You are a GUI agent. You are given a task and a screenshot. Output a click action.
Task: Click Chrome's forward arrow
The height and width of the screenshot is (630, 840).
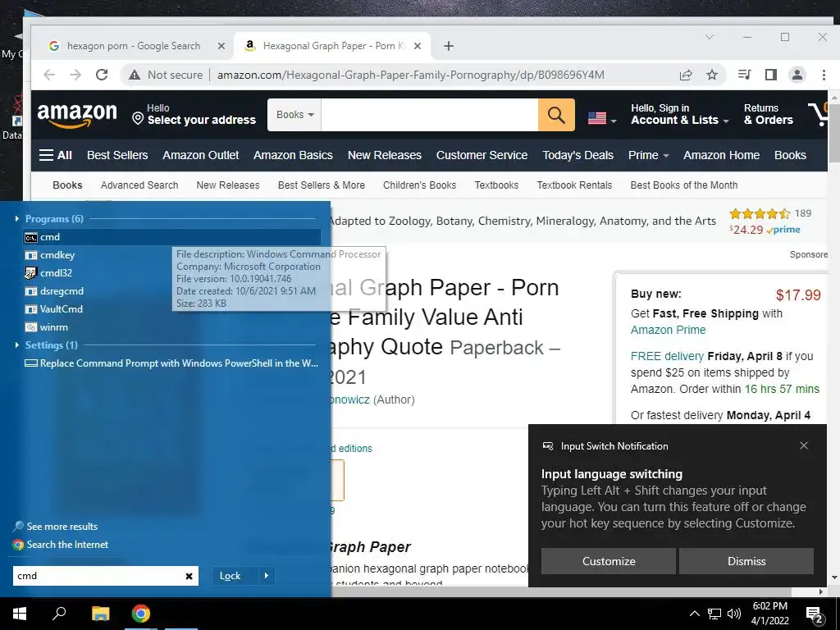pos(75,75)
